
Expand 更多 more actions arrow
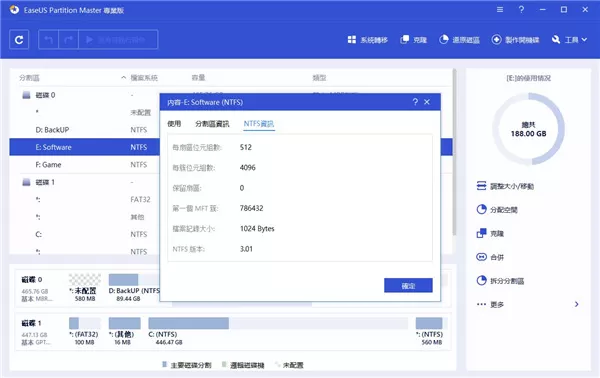pyautogui.click(x=576, y=304)
